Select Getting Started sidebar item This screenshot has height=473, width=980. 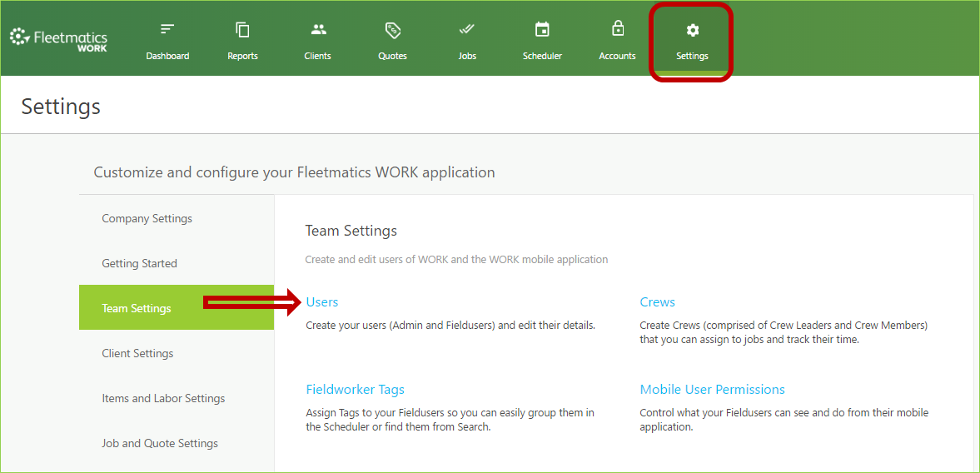tap(177, 264)
